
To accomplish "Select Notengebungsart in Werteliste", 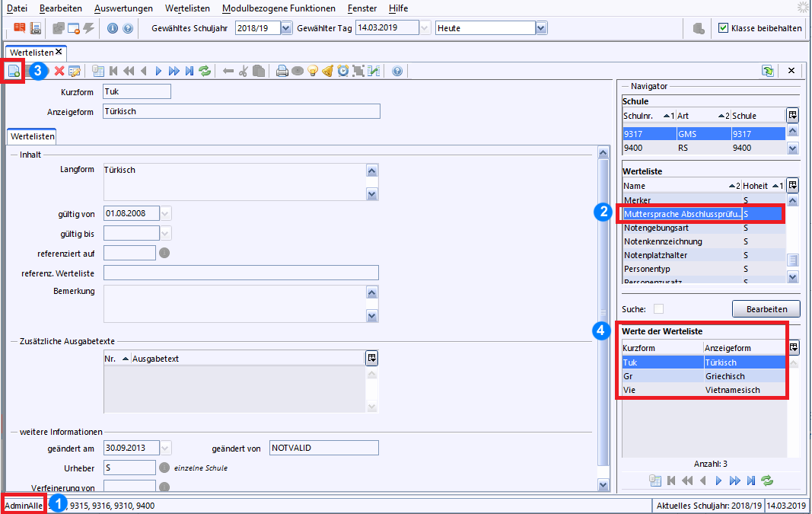I will coord(704,228).
